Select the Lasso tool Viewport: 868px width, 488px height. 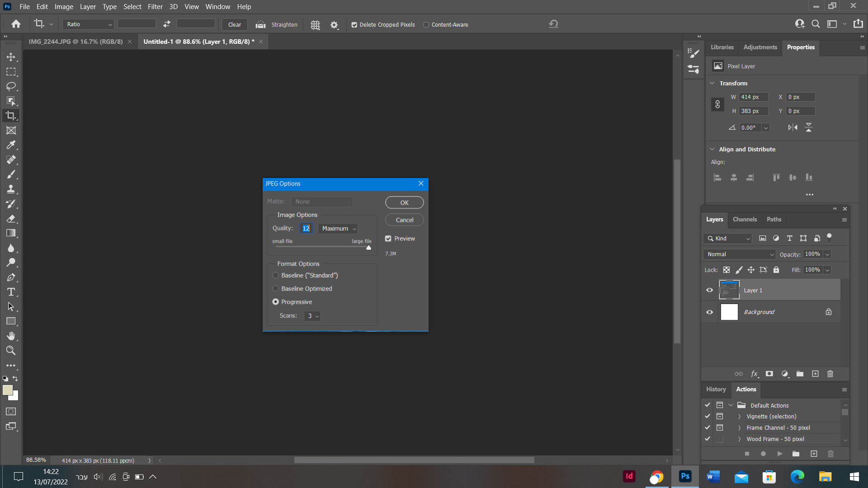pyautogui.click(x=11, y=86)
